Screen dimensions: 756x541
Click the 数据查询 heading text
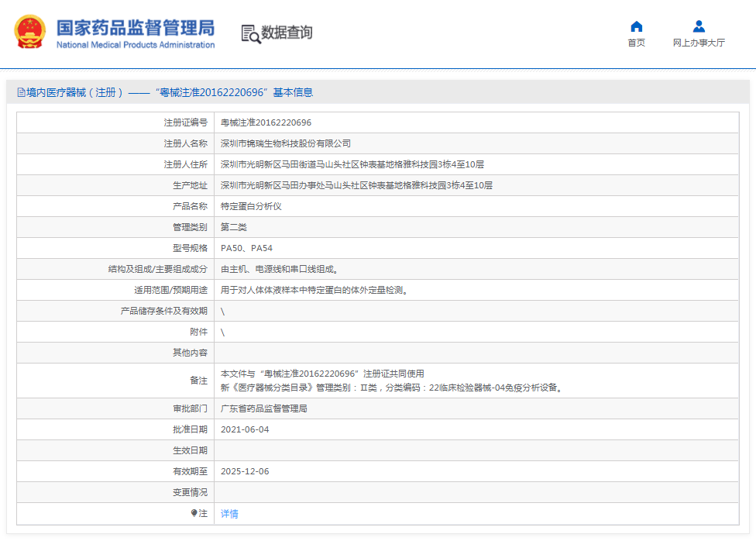pyautogui.click(x=287, y=33)
